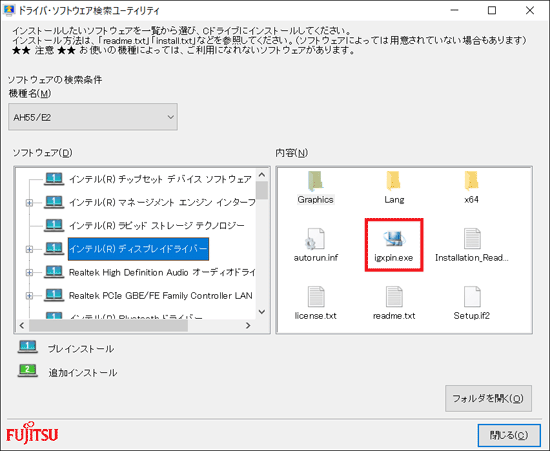
Task: Click the laptop icon beside インテル(R) マネージメント エンジン
Action: [x=54, y=202]
